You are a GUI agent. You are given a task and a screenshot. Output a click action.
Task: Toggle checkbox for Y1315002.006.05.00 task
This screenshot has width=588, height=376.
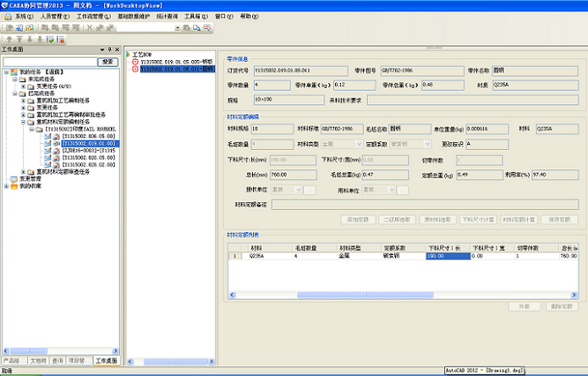(47, 136)
